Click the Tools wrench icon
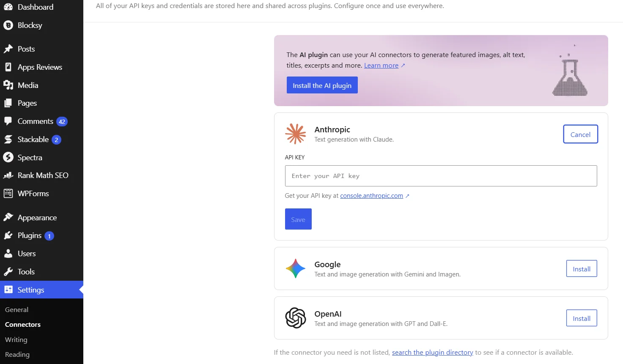The height and width of the screenshot is (364, 623). coord(8,272)
